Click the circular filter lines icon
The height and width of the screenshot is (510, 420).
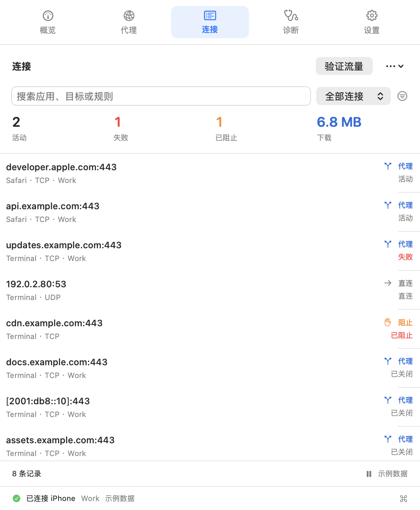(402, 96)
